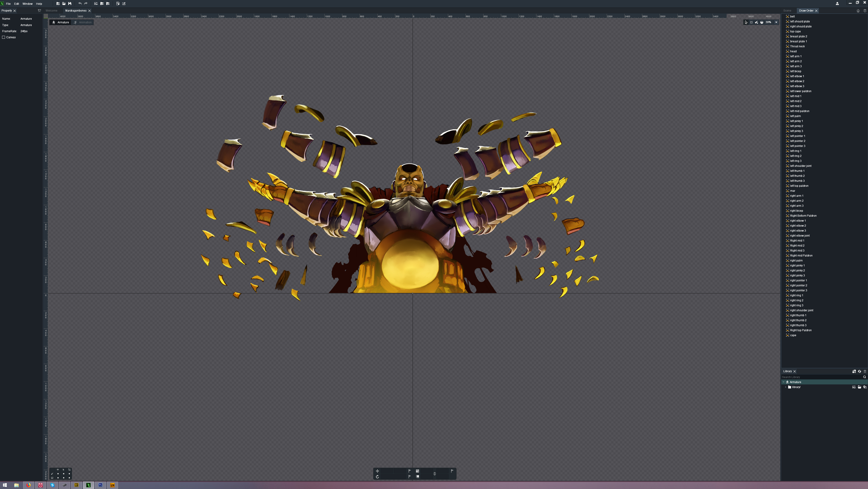Expand the library/ folder in Library
The image size is (868, 489).
(x=786, y=387)
